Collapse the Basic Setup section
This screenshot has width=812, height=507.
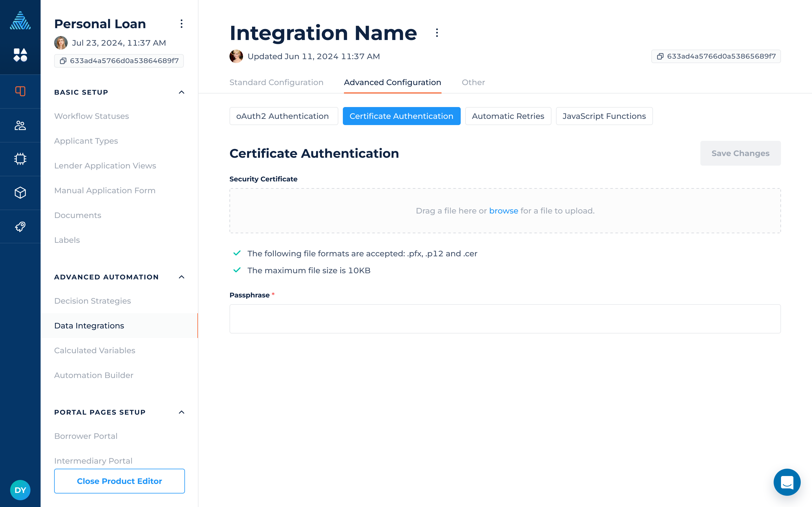181,92
